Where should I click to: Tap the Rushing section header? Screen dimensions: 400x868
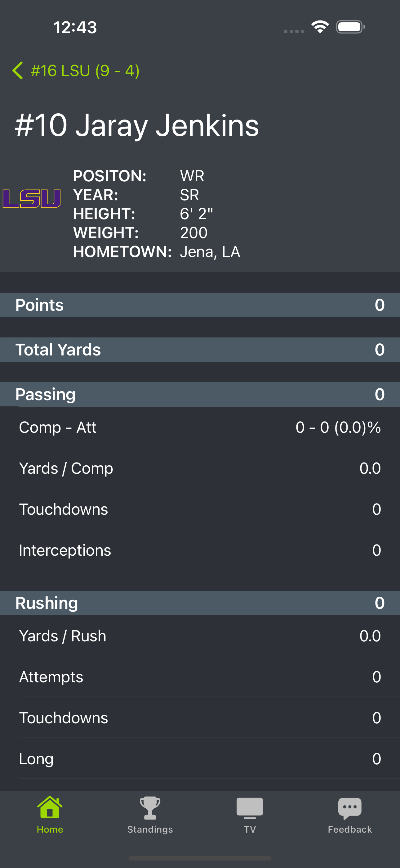[x=200, y=603]
